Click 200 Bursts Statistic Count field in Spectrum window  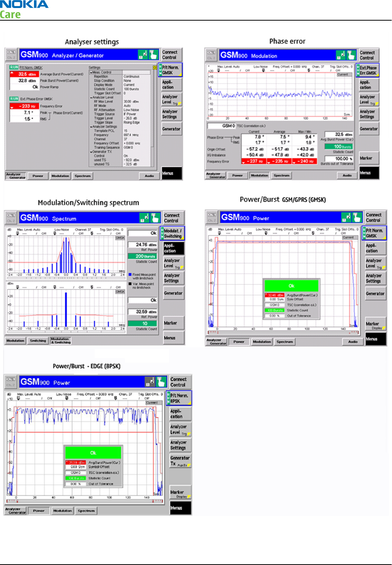[143, 256]
